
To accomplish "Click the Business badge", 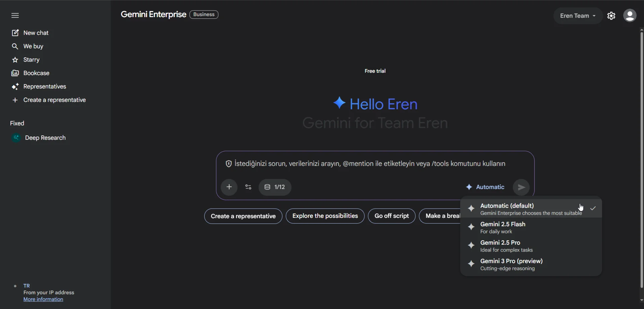I will pos(204,14).
